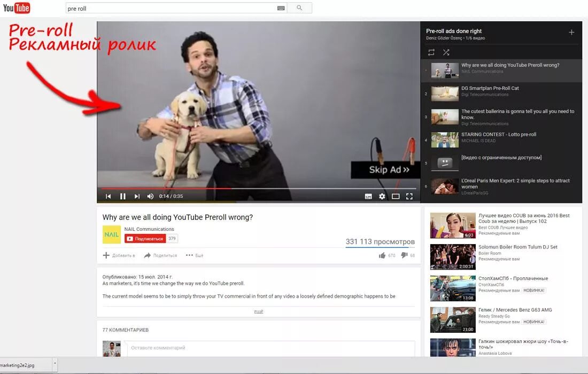This screenshot has width=588, height=374.
Task: Open downloaded file marketing2e2.jpg
Action: (x=17, y=365)
